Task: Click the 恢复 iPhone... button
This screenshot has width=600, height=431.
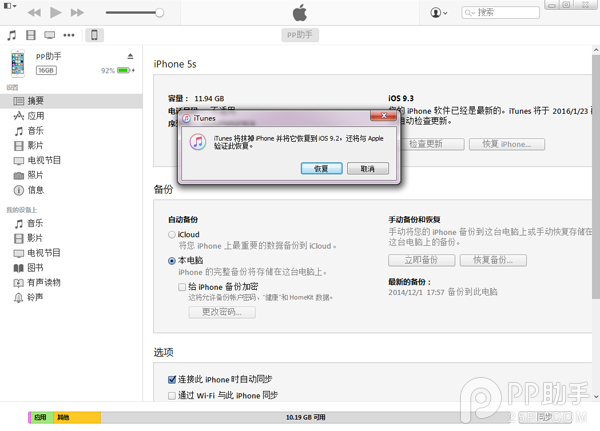Action: click(507, 144)
